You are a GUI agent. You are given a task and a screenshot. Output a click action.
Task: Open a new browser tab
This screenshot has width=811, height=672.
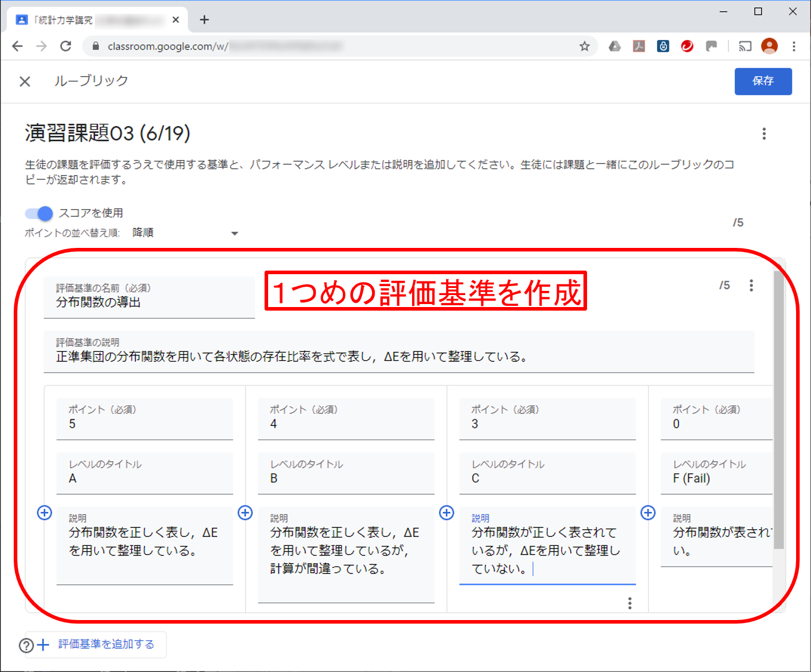[204, 20]
